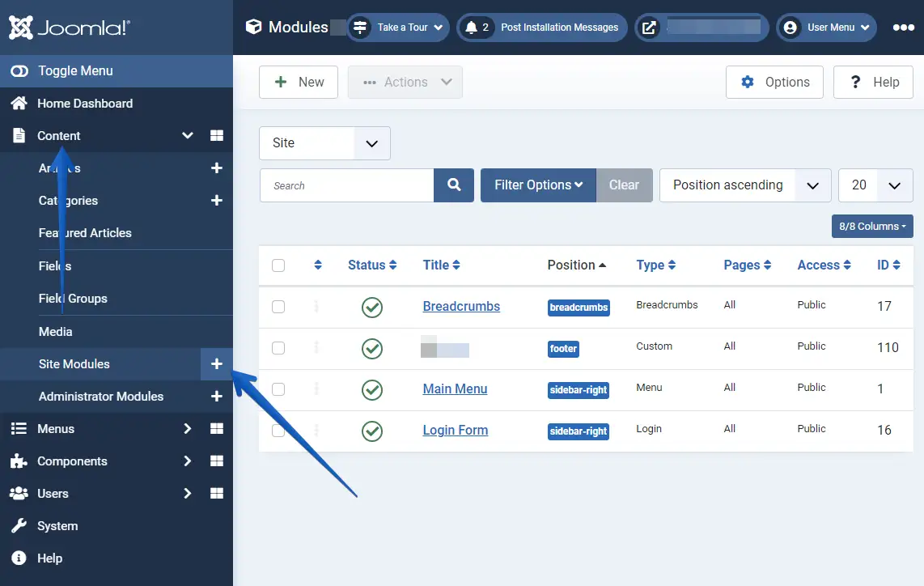Click the search magnifier button
This screenshot has width=924, height=586.
tap(454, 185)
